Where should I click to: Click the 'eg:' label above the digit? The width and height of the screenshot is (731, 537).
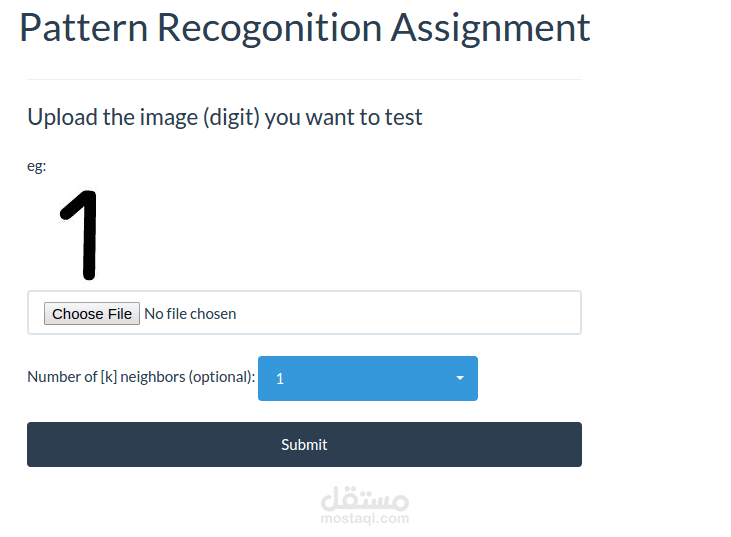pyautogui.click(x=36, y=167)
